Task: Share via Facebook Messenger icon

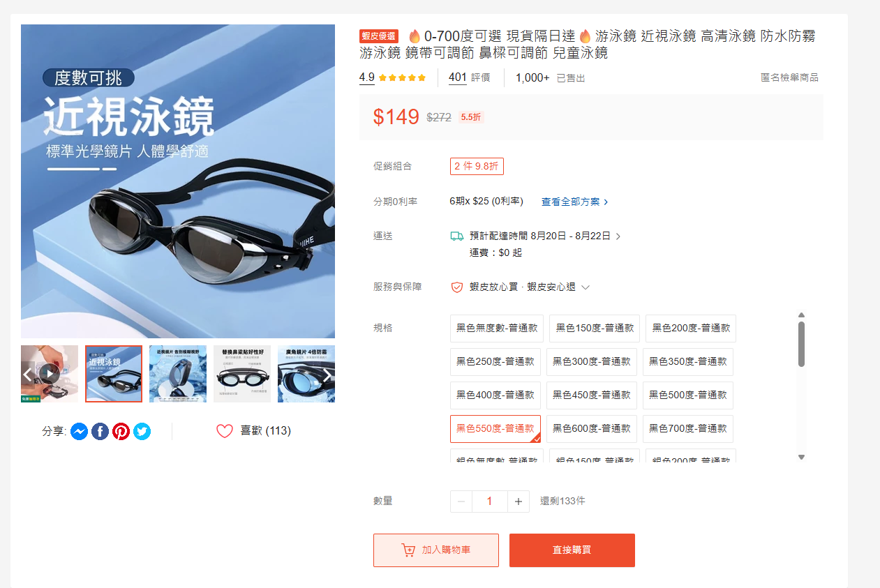Action: (x=79, y=432)
